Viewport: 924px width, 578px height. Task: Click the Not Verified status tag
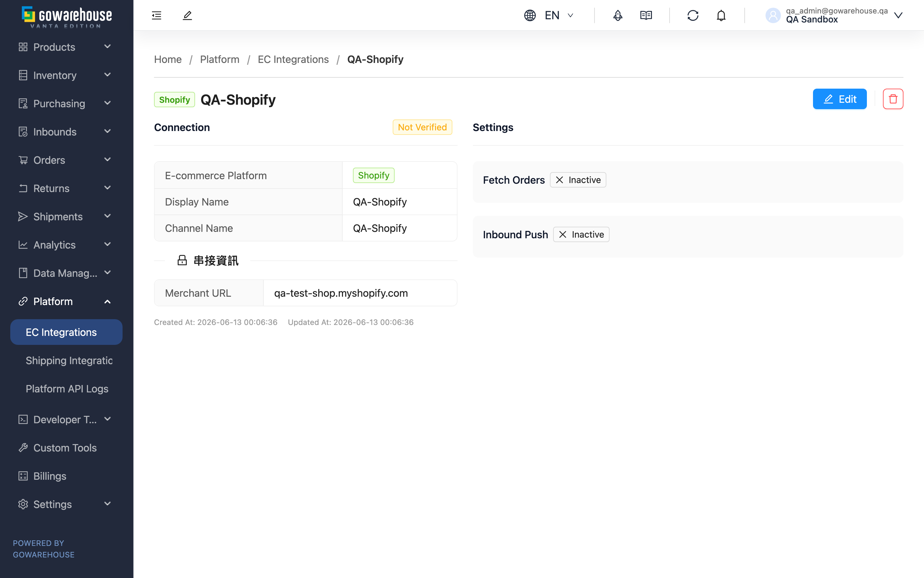click(x=422, y=127)
